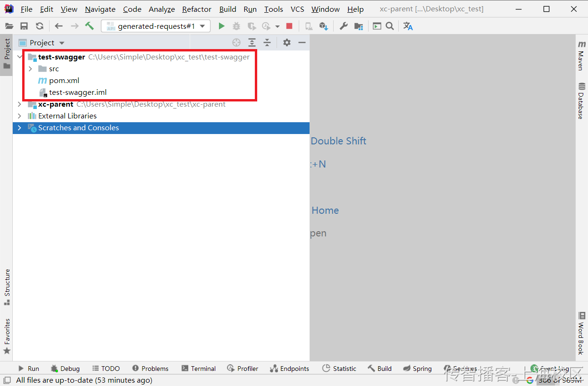Click the Project Structure icon
Viewport: 588px width, 386px height.
pos(359,26)
